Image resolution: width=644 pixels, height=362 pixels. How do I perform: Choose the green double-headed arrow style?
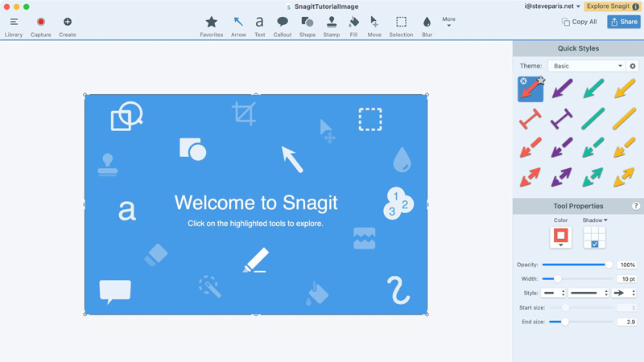593,177
